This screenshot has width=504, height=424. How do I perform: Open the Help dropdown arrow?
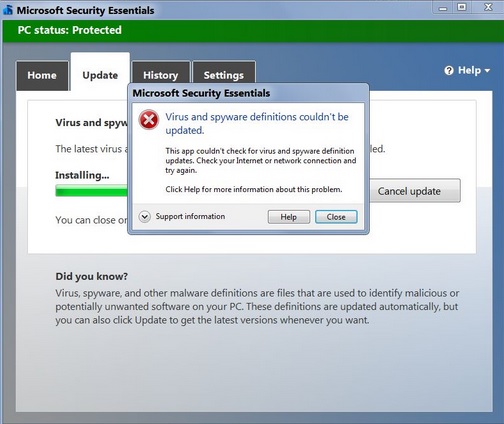487,71
